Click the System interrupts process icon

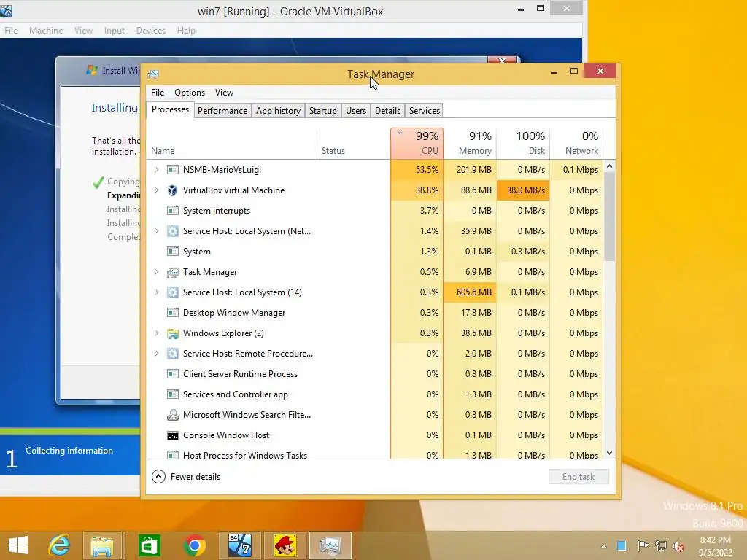click(x=172, y=211)
